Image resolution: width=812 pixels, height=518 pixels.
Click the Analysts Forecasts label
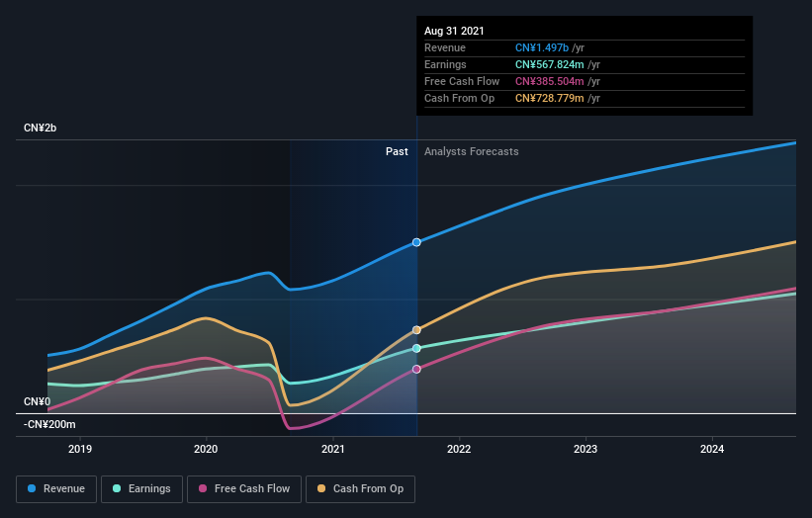coord(471,151)
